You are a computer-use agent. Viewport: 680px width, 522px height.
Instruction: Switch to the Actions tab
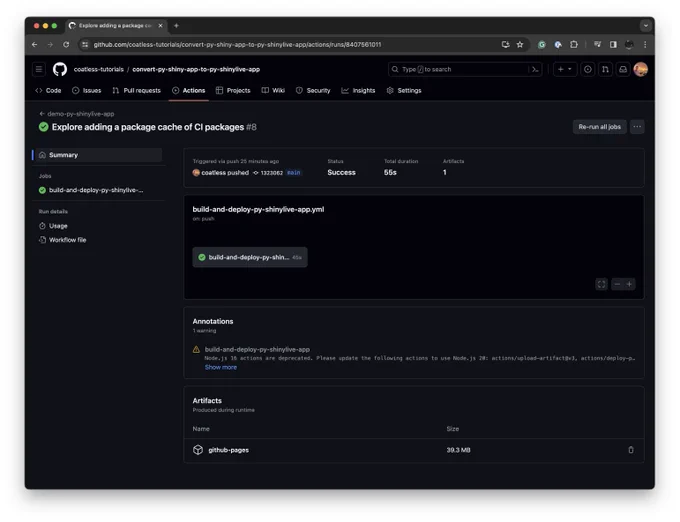(x=189, y=91)
